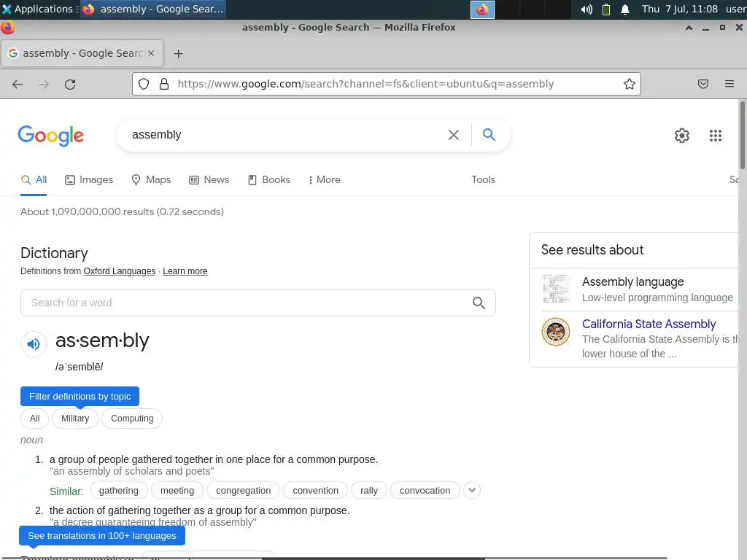Image resolution: width=747 pixels, height=560 pixels.
Task: Filter definitions by the Military chip
Action: 75,419
